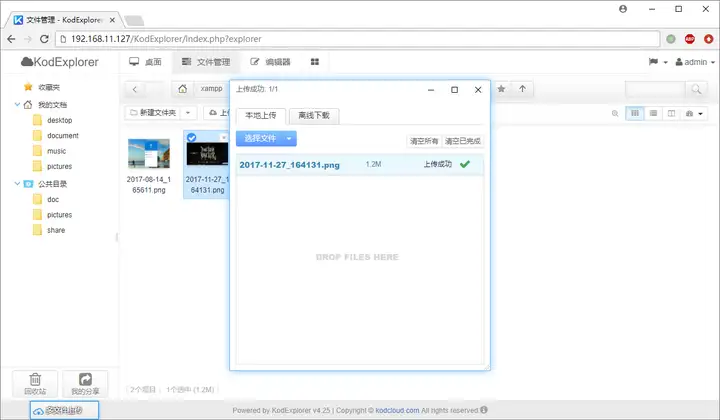720x420 pixels.
Task: Select the 2017-08-14_165611.png thumbnail
Action: pos(149,154)
